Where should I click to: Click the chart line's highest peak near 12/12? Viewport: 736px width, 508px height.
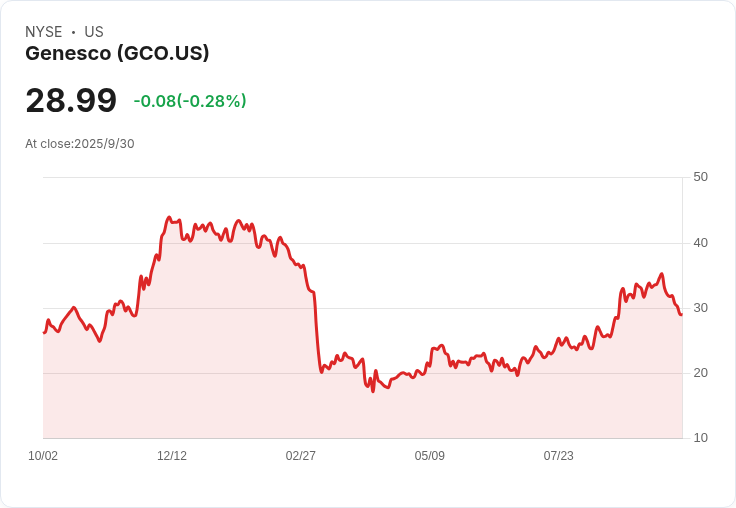click(169, 217)
